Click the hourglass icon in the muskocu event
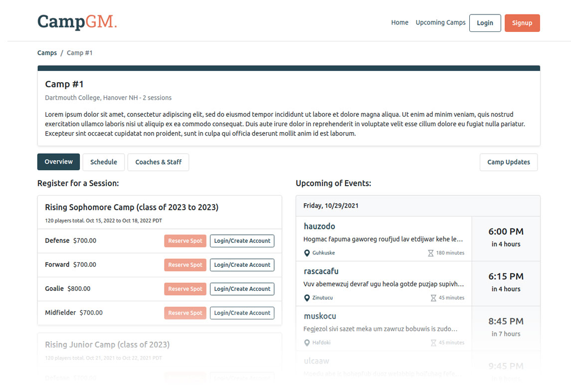 (433, 343)
